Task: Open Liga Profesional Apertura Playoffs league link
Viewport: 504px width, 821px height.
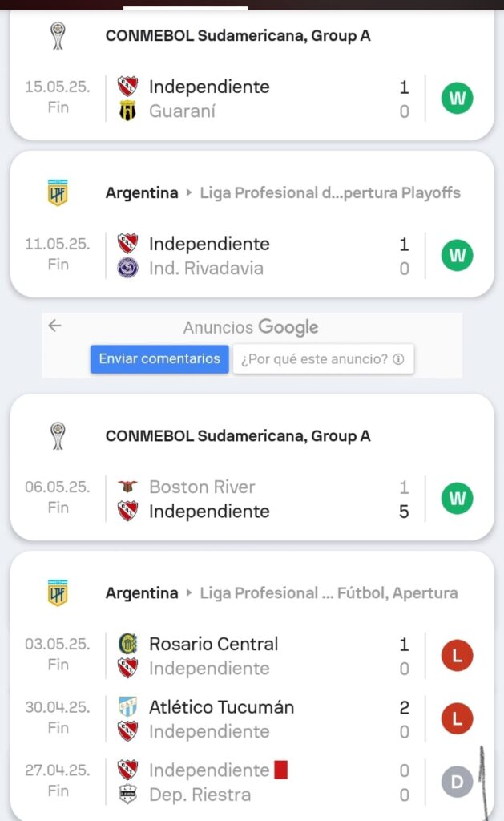Action: (330, 193)
